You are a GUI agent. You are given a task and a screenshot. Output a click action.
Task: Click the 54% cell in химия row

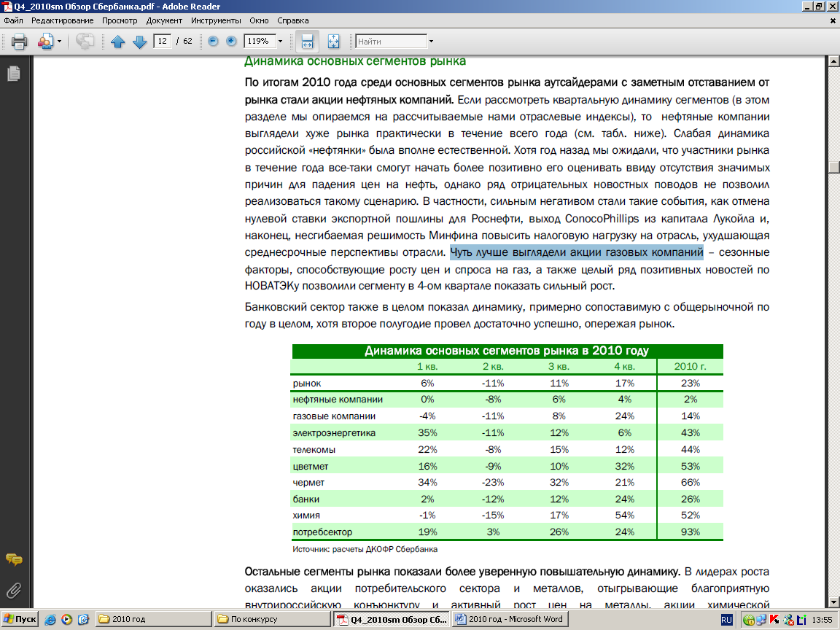pyautogui.click(x=625, y=516)
